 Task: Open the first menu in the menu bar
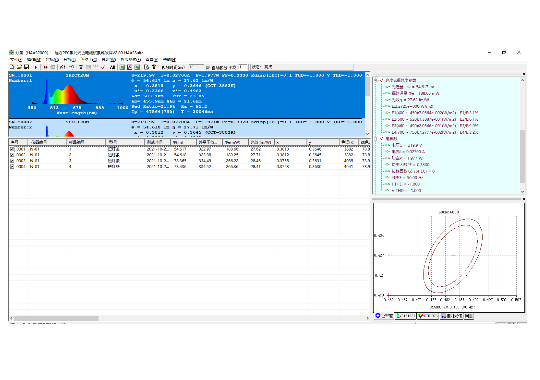tap(15, 60)
